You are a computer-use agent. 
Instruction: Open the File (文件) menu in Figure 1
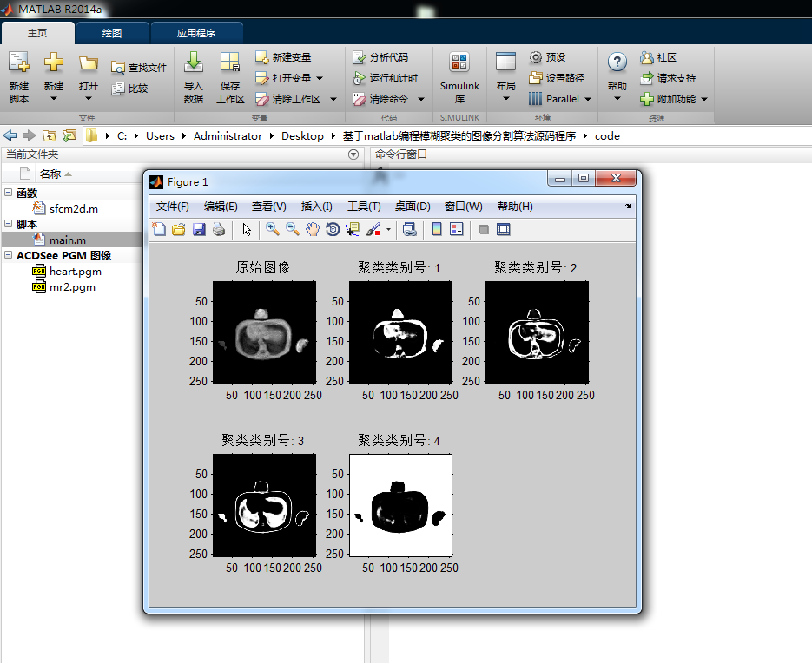[173, 207]
